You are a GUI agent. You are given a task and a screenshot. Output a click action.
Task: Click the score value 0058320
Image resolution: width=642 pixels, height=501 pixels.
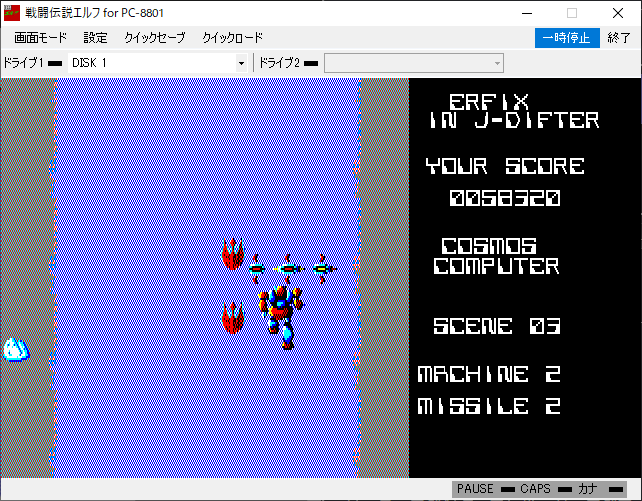tap(505, 198)
